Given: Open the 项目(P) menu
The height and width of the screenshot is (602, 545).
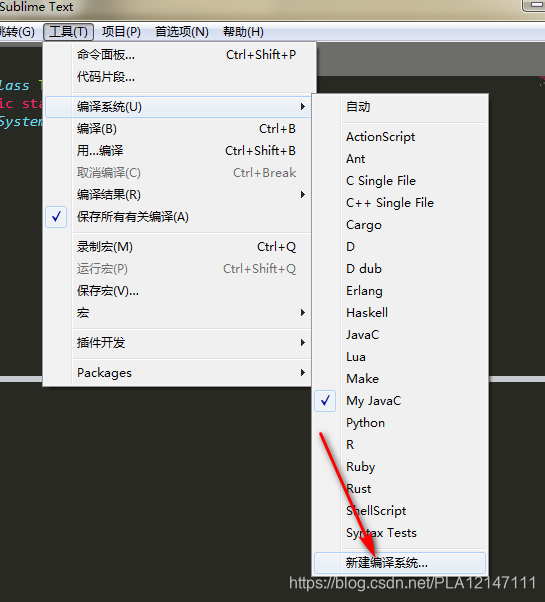Looking at the screenshot, I should click(x=121, y=31).
